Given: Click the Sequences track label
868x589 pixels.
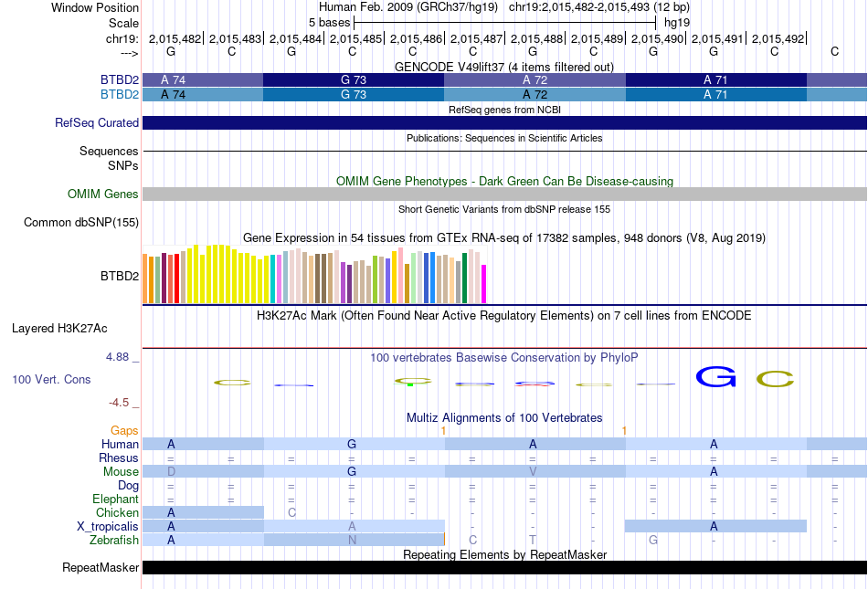Looking at the screenshot, I should click(x=109, y=151).
